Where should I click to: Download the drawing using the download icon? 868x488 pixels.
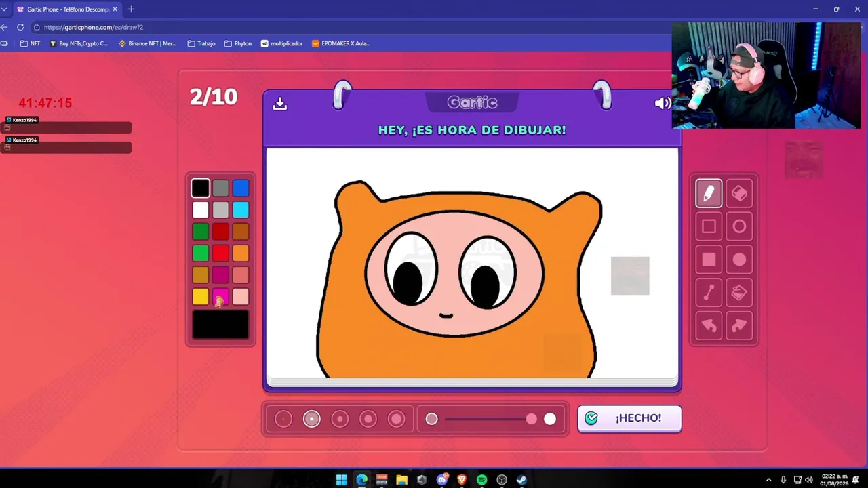[x=280, y=104]
